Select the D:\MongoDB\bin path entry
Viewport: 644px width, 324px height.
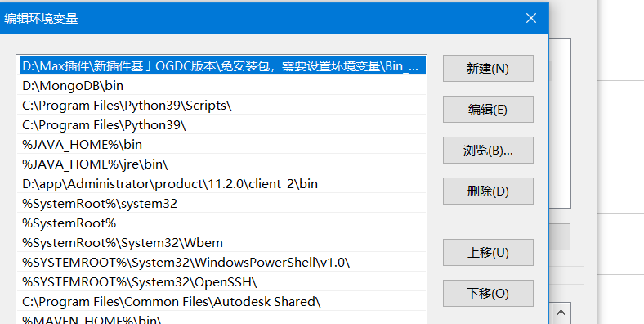coord(221,86)
